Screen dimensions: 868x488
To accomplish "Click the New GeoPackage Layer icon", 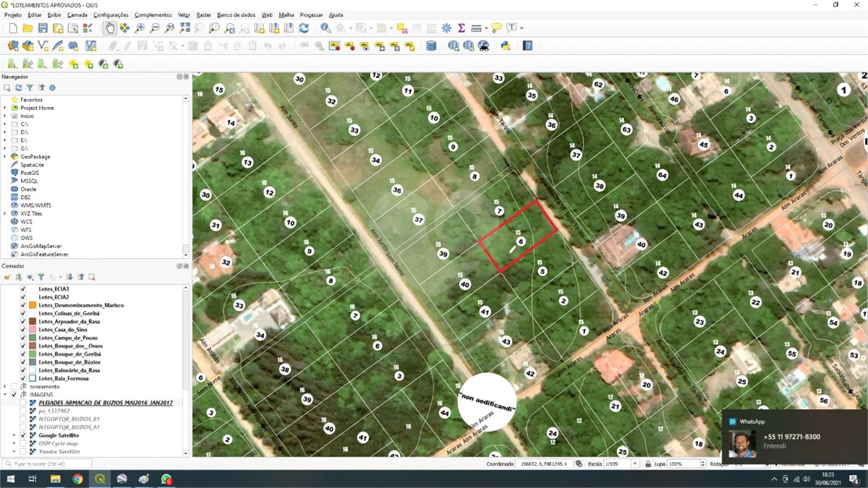I will [x=27, y=46].
